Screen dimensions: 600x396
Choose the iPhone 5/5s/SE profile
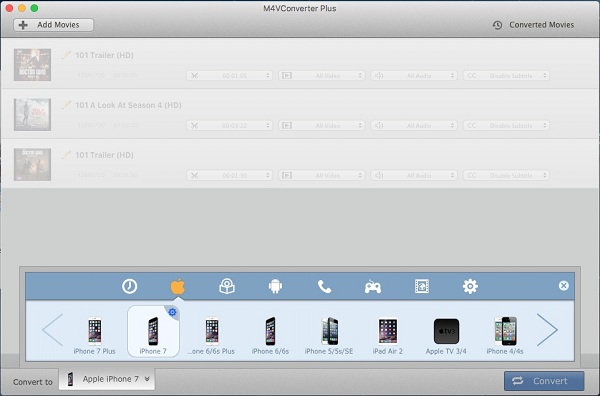pyautogui.click(x=329, y=335)
